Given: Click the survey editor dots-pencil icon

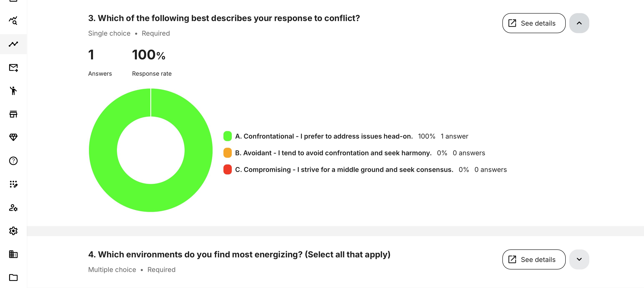Looking at the screenshot, I should point(14,184).
